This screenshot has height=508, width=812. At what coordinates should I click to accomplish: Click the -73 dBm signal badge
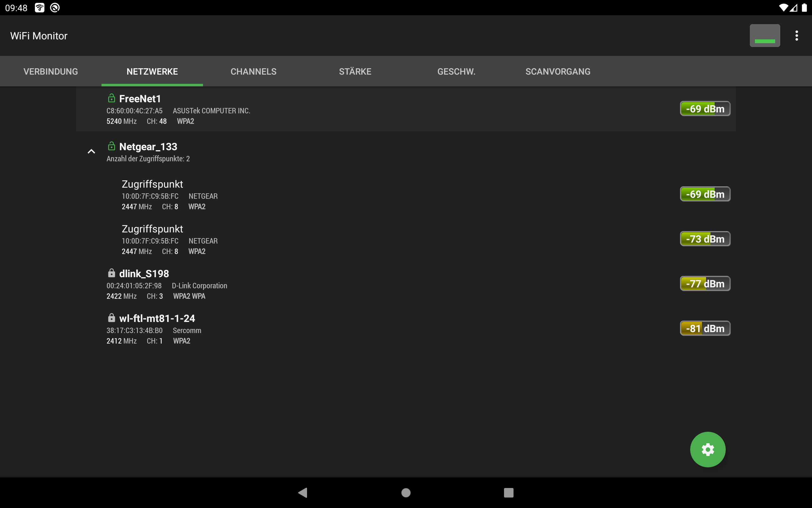coord(705,239)
